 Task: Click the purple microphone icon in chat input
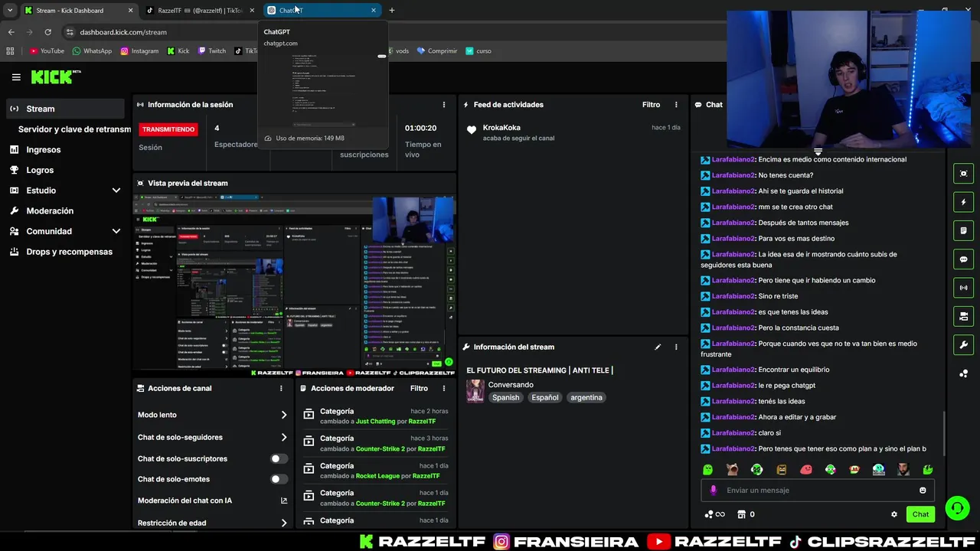pos(714,490)
